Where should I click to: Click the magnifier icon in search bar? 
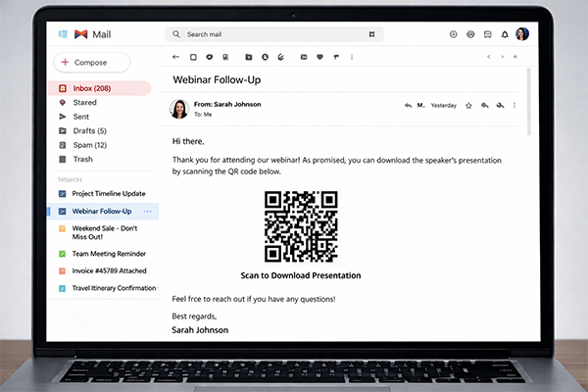coord(175,34)
